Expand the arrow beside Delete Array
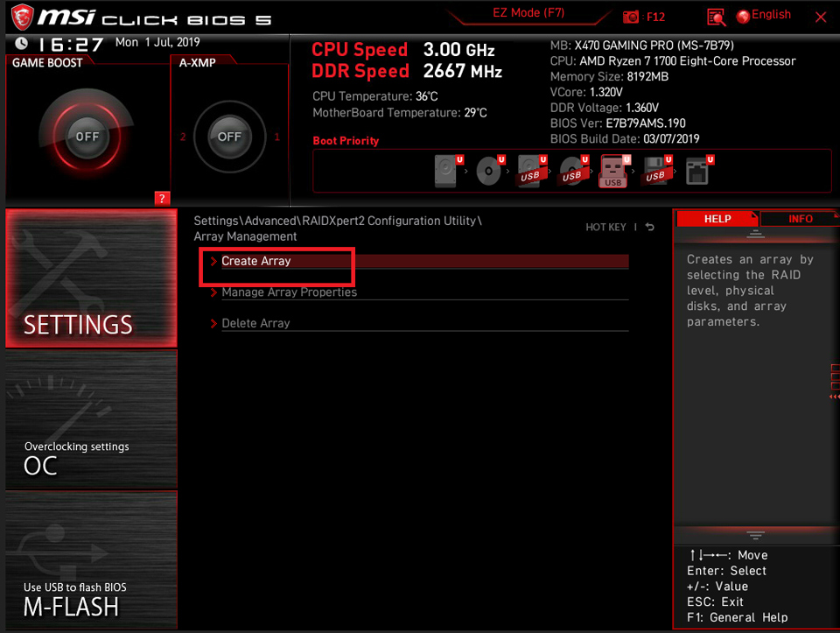Image resolution: width=840 pixels, height=633 pixels. click(213, 323)
